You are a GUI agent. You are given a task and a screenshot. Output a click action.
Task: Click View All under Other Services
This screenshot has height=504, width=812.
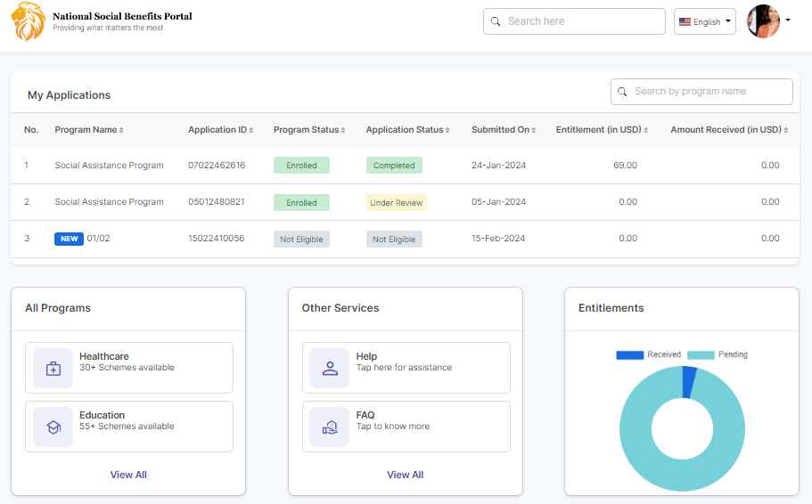[x=405, y=475]
